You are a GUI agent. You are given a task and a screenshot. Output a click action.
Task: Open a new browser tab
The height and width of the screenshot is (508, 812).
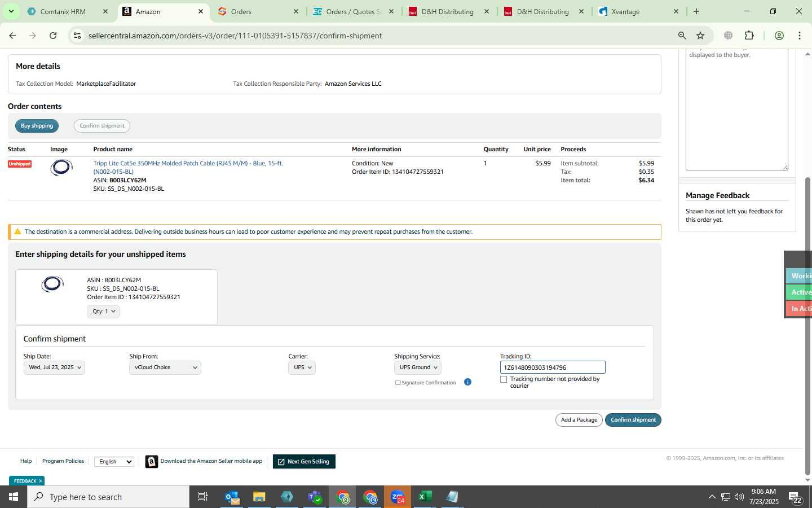[x=696, y=11]
